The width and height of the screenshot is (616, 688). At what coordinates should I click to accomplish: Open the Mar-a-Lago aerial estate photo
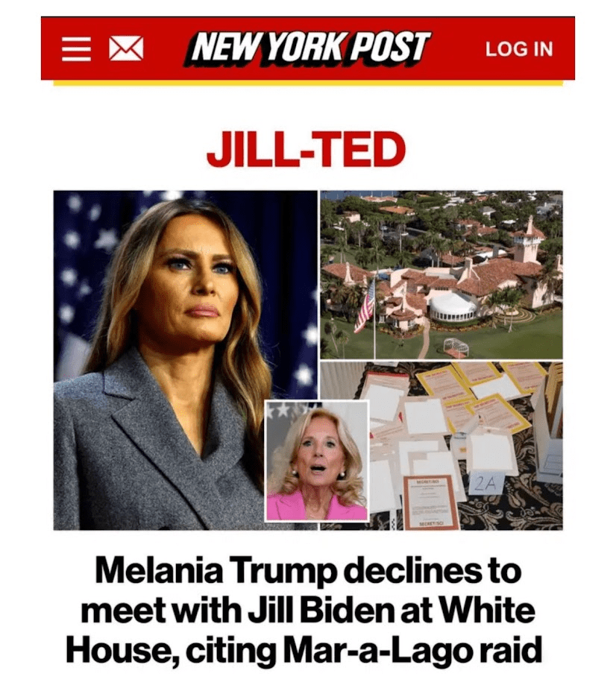(441, 274)
